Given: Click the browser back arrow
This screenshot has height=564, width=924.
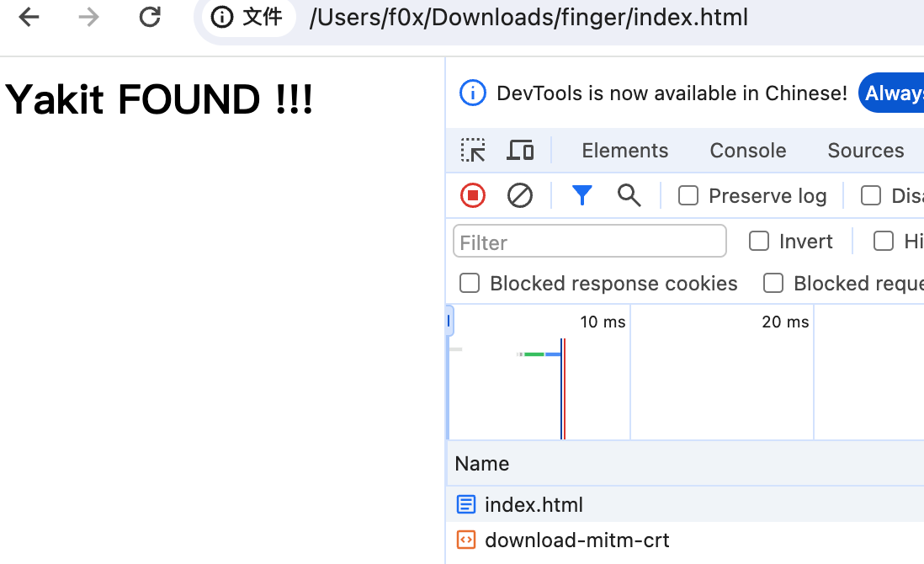Looking at the screenshot, I should pos(29,18).
